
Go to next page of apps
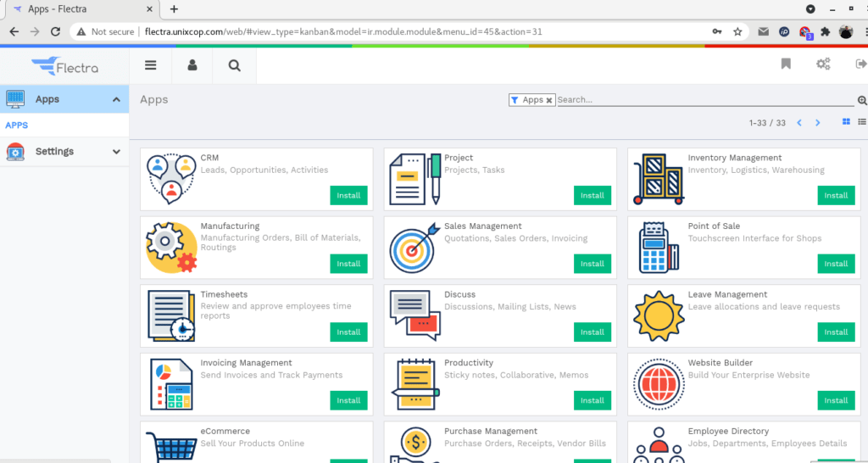[818, 123]
